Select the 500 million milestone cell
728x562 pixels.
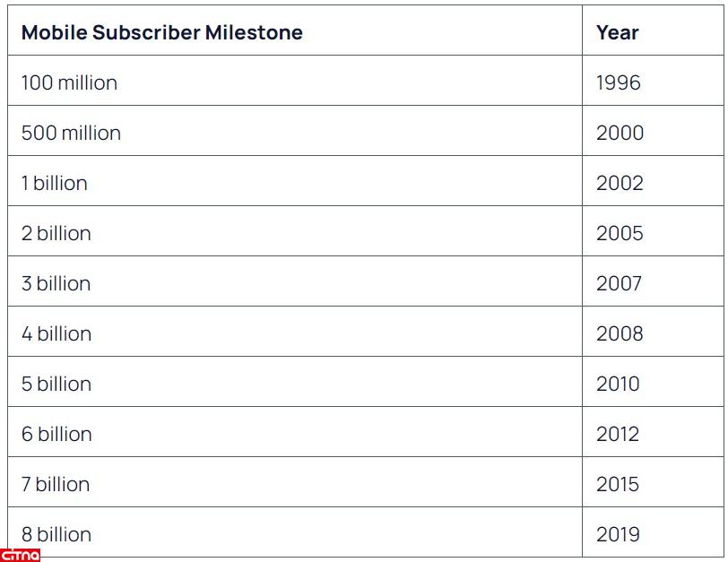(x=72, y=134)
